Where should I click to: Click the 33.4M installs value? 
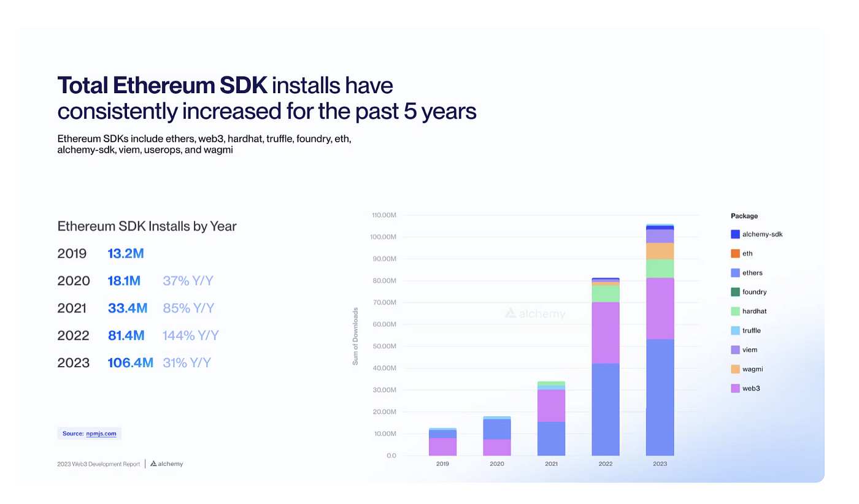128,308
